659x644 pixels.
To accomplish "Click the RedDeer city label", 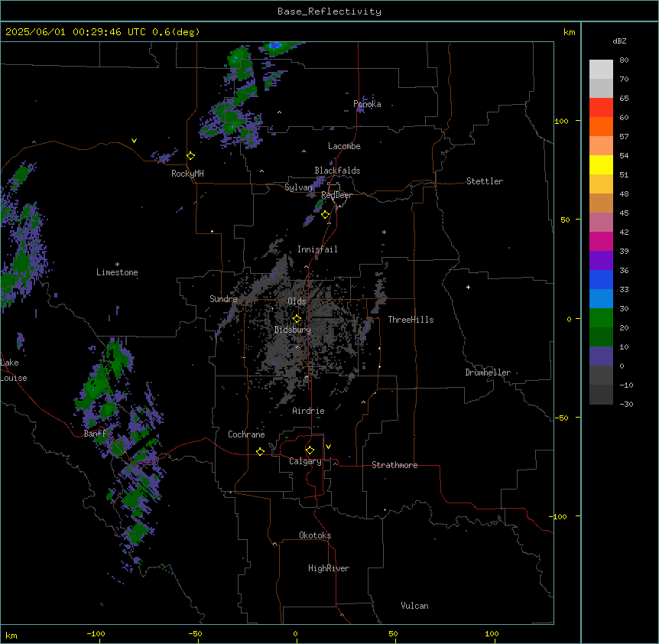I will coord(336,195).
